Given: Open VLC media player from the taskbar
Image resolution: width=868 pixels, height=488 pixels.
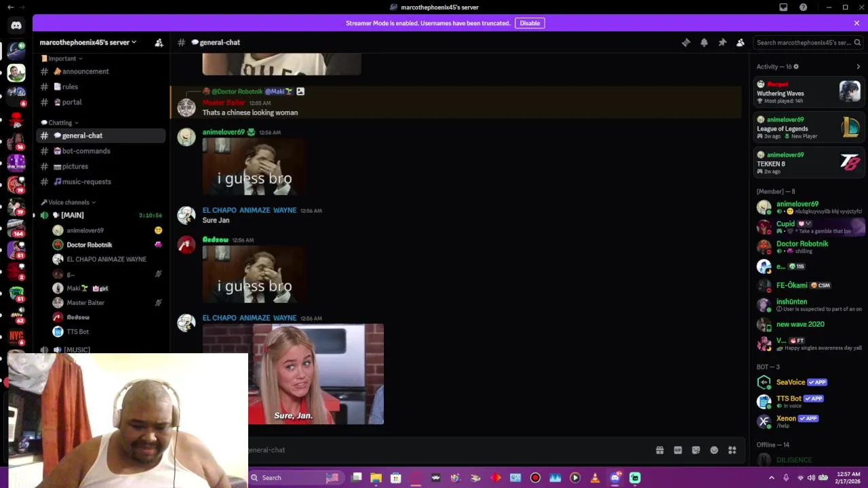Looking at the screenshot, I should (x=595, y=478).
